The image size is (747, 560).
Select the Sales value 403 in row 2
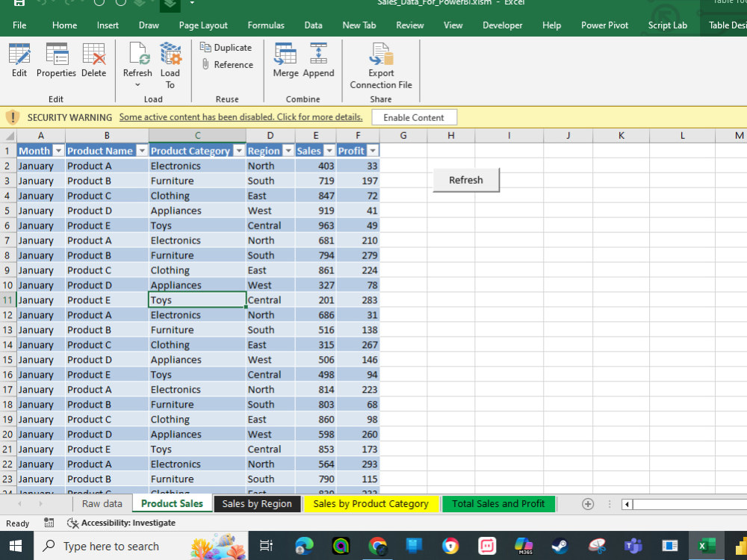pyautogui.click(x=315, y=166)
